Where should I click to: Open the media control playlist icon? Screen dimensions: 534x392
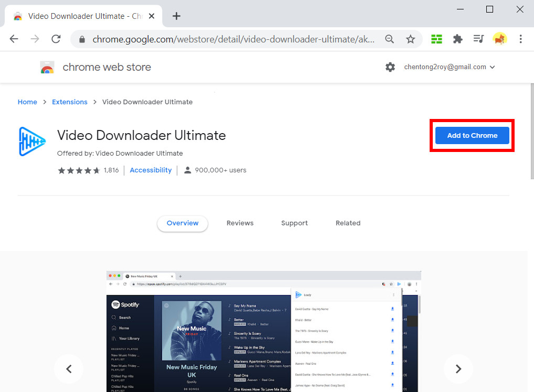[478, 39]
